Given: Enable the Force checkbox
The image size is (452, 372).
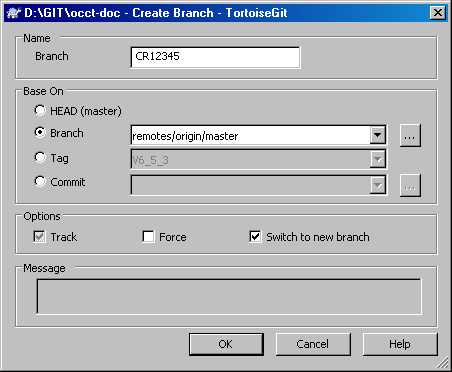Looking at the screenshot, I should (148, 237).
